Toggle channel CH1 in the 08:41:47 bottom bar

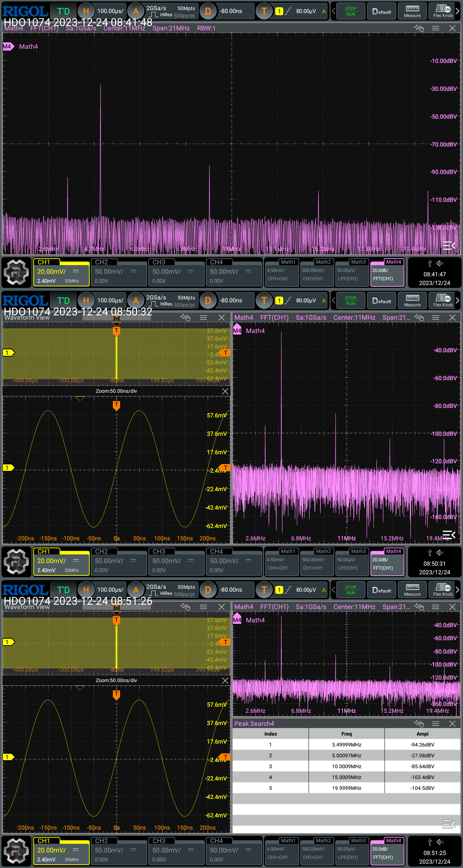click(61, 273)
